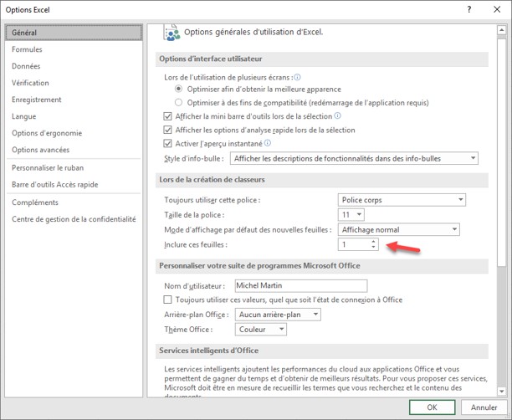Click the general options people icon
The height and width of the screenshot is (420, 512).
[x=172, y=33]
